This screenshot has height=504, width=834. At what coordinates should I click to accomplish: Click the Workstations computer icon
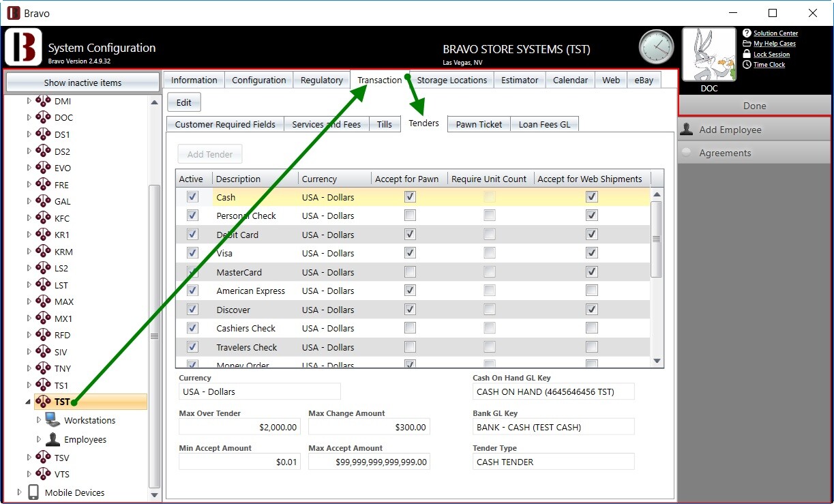click(x=53, y=419)
